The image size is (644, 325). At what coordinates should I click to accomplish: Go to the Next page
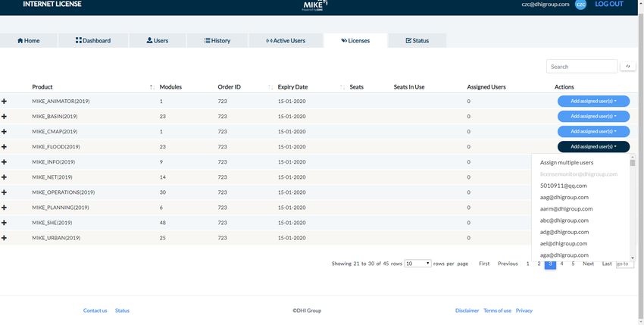pos(588,264)
